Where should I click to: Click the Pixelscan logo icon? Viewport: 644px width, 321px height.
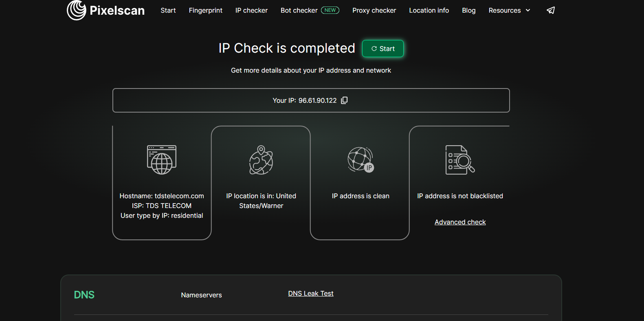tap(77, 10)
